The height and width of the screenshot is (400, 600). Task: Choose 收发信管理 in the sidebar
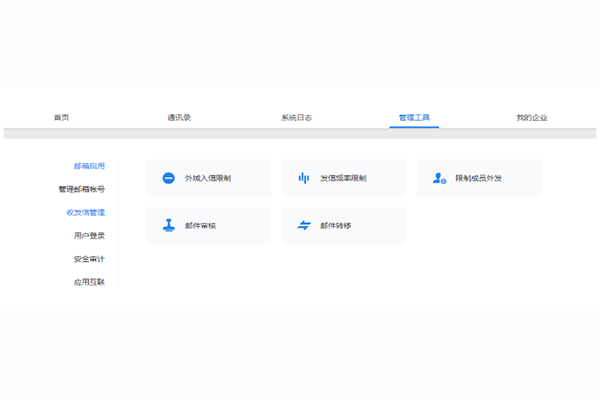tap(85, 212)
